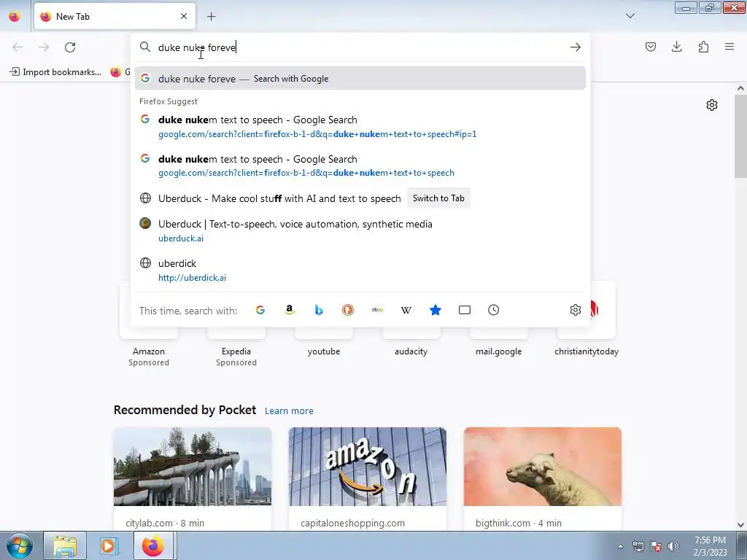
Task: Search this time with Bing icon
Action: [319, 310]
